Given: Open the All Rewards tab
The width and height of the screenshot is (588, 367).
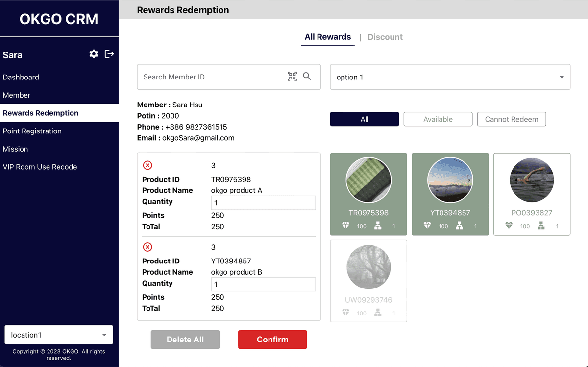Looking at the screenshot, I should click(x=327, y=37).
